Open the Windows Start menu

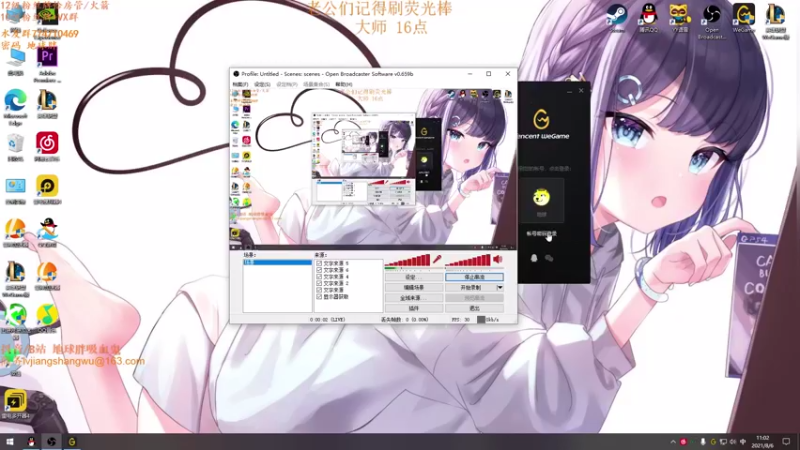point(10,441)
